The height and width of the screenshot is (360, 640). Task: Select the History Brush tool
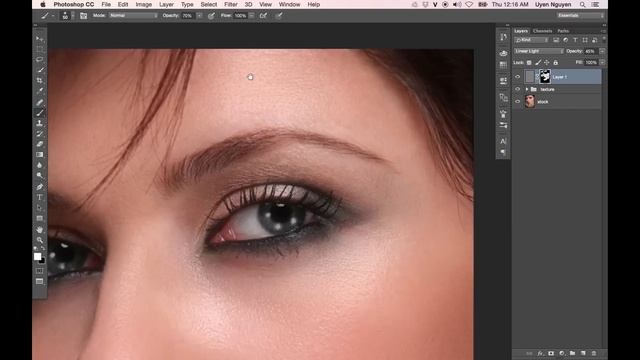40,133
